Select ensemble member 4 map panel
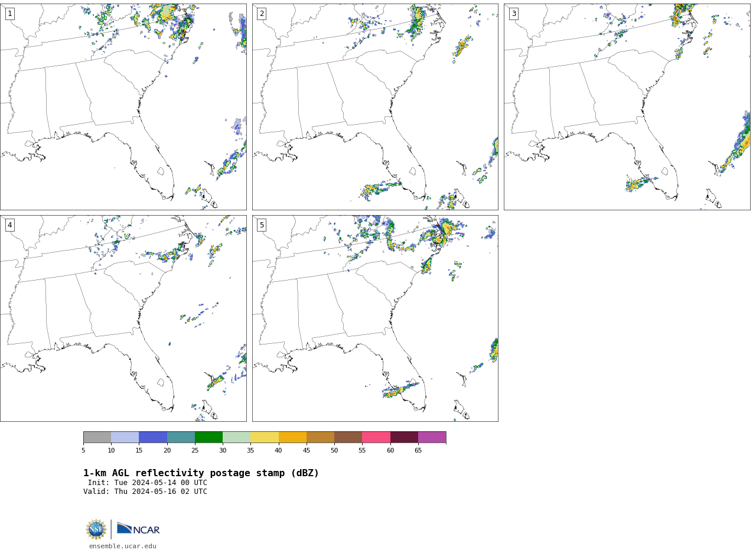This screenshot has width=756, height=553. pyautogui.click(x=123, y=318)
